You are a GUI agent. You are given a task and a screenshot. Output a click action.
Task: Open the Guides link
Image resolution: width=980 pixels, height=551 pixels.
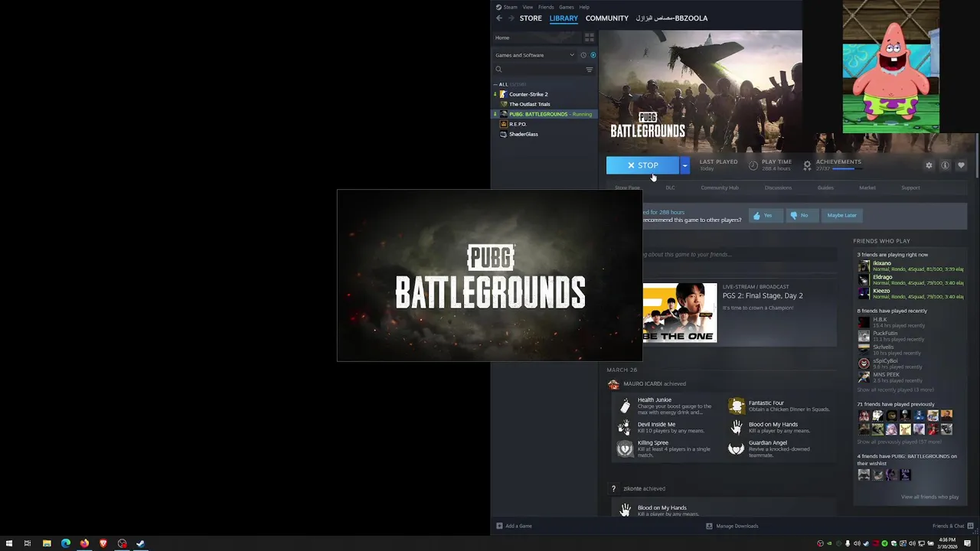pos(825,187)
